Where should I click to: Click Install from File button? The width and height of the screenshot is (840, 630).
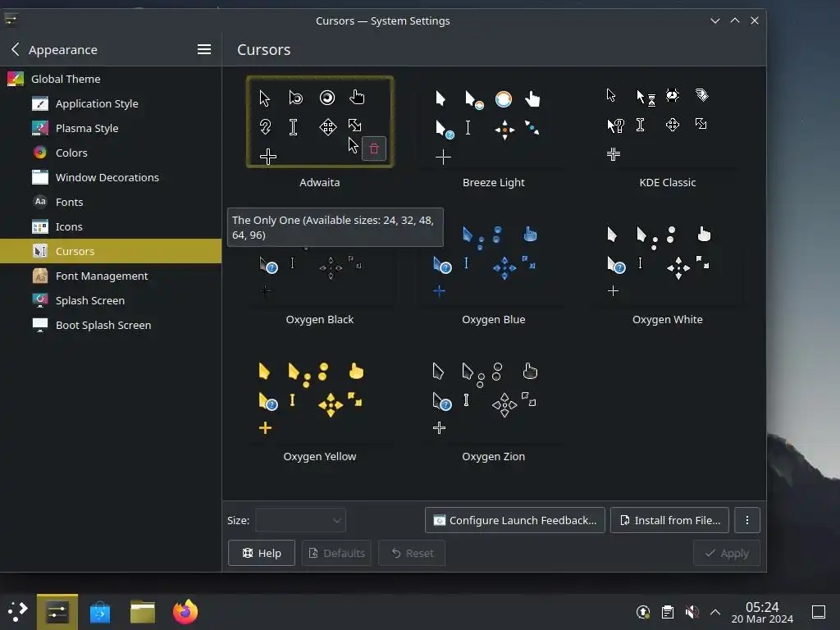click(669, 520)
